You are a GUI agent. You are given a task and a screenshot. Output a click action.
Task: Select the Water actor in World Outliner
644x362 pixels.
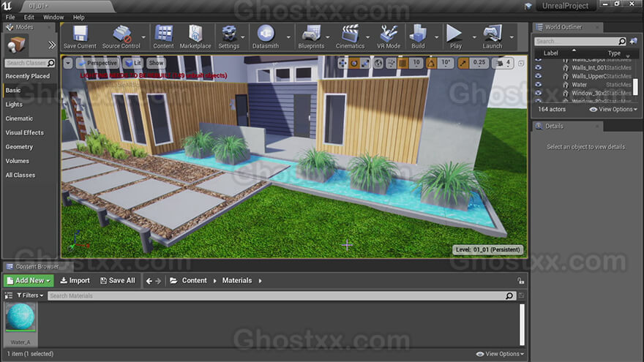pos(579,85)
